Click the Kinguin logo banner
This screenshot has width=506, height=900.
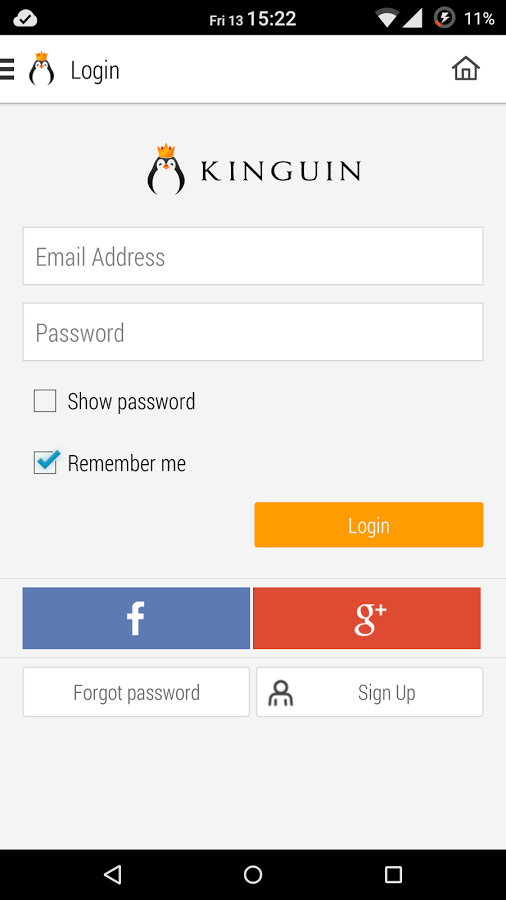pyautogui.click(x=254, y=169)
